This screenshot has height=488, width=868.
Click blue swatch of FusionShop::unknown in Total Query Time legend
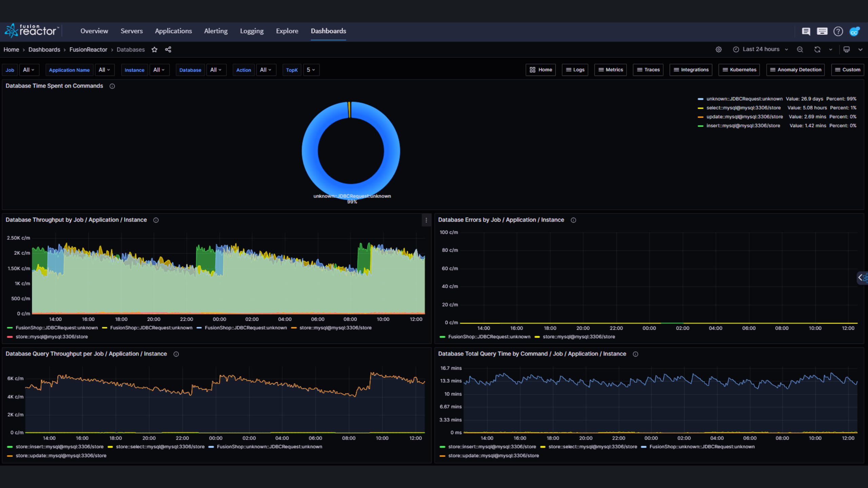[x=644, y=447]
